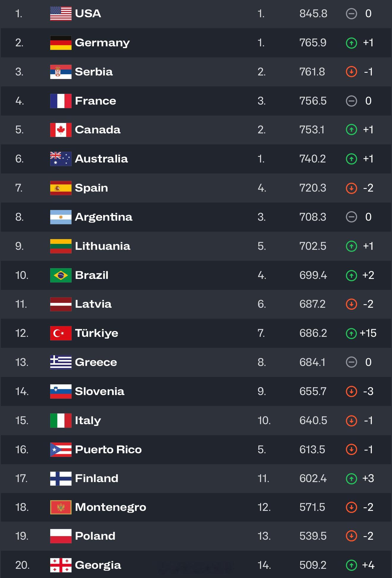
Task: Click the red down arrow in Slovenia row
Action: click(351, 391)
